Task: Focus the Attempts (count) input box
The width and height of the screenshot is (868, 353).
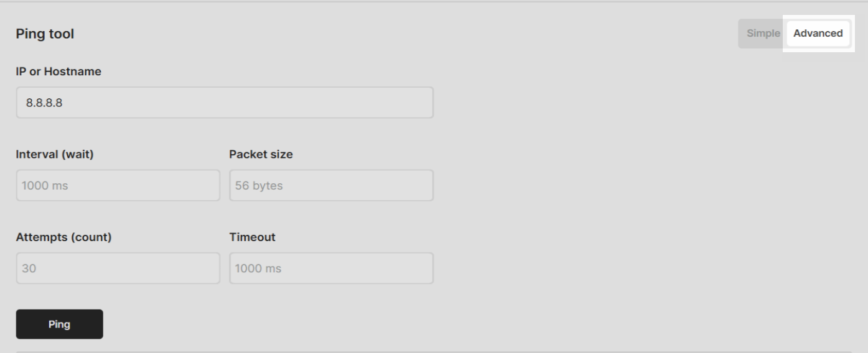Action: click(118, 268)
